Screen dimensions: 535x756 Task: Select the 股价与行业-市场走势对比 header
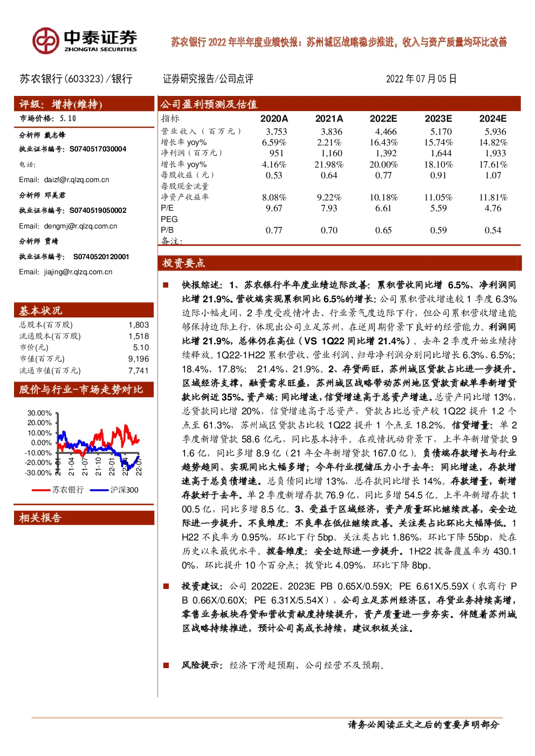pos(84,390)
